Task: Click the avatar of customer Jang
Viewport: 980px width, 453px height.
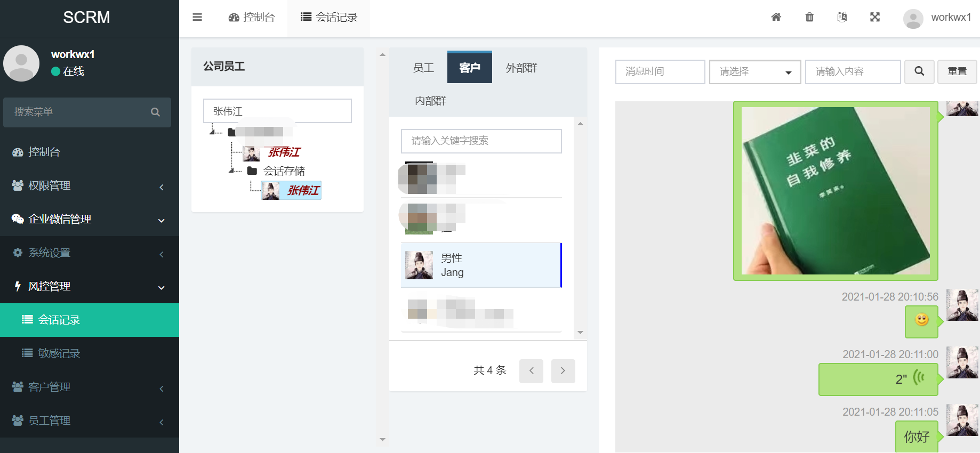Action: point(419,265)
